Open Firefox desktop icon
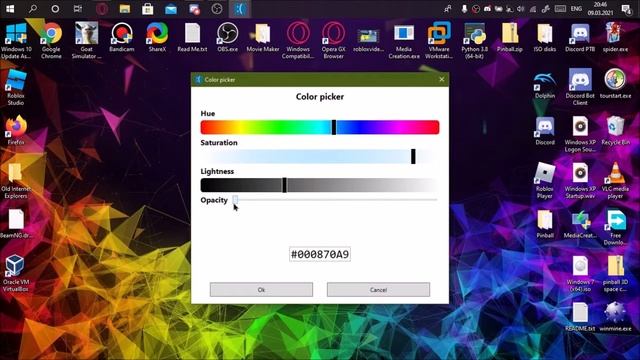 (x=16, y=131)
